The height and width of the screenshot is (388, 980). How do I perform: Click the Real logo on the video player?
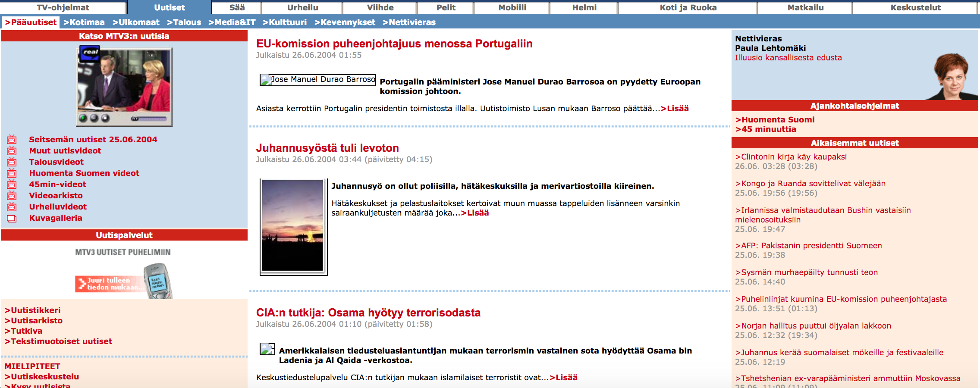90,52
